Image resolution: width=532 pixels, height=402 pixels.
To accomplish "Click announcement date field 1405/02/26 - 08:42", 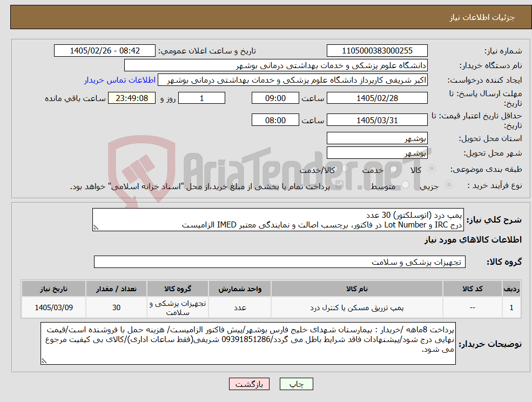I will (x=104, y=51).
